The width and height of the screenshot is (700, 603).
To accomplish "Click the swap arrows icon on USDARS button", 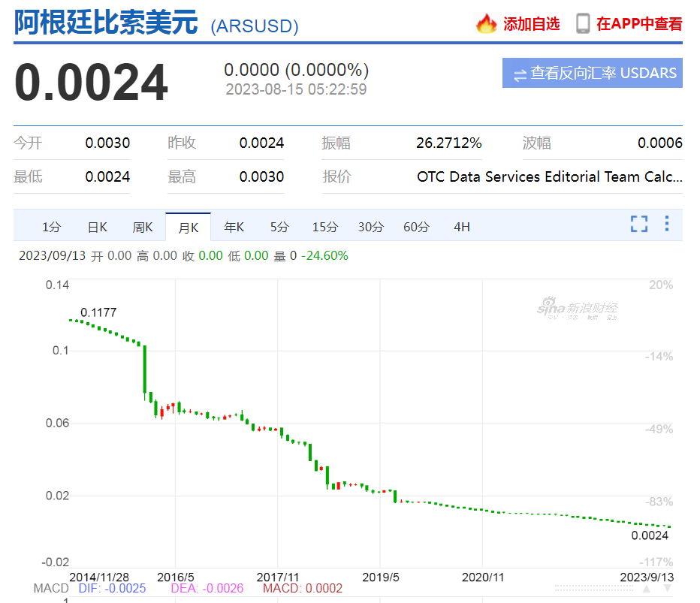I will coord(520,75).
